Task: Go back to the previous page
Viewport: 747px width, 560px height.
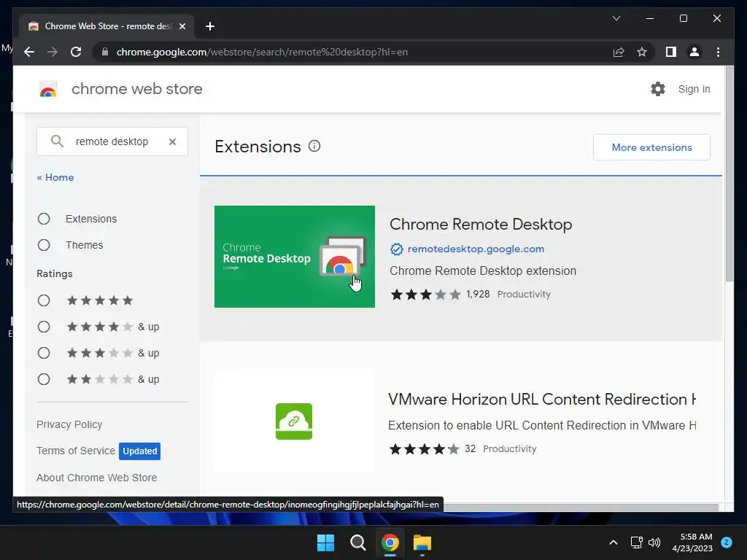Action: click(x=29, y=52)
